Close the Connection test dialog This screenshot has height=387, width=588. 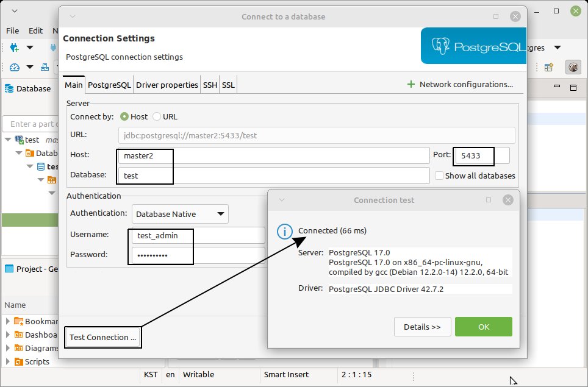(x=507, y=200)
